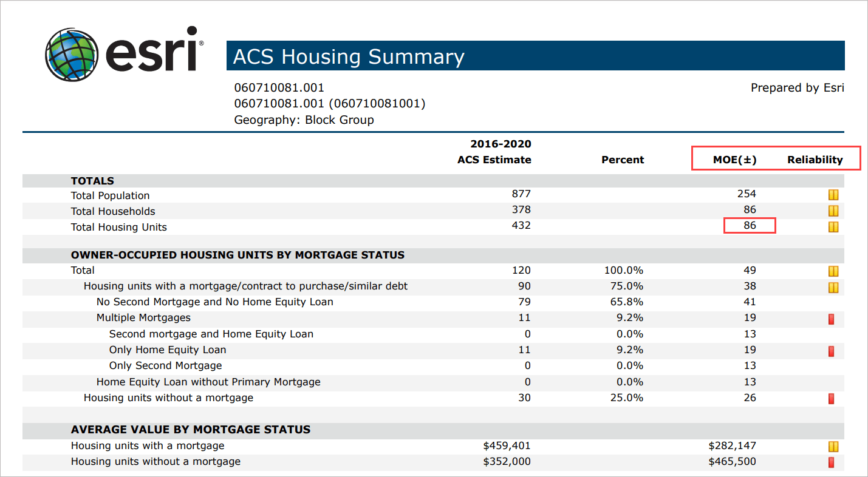The width and height of the screenshot is (868, 477).
Task: Click the MOE(±) column header
Action: coord(734,160)
